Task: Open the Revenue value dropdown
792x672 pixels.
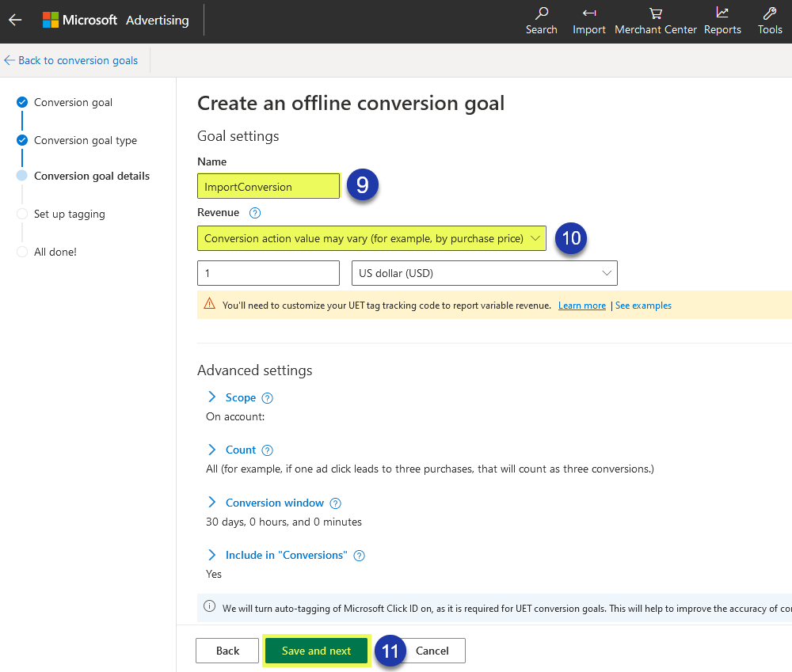Action: 371,238
